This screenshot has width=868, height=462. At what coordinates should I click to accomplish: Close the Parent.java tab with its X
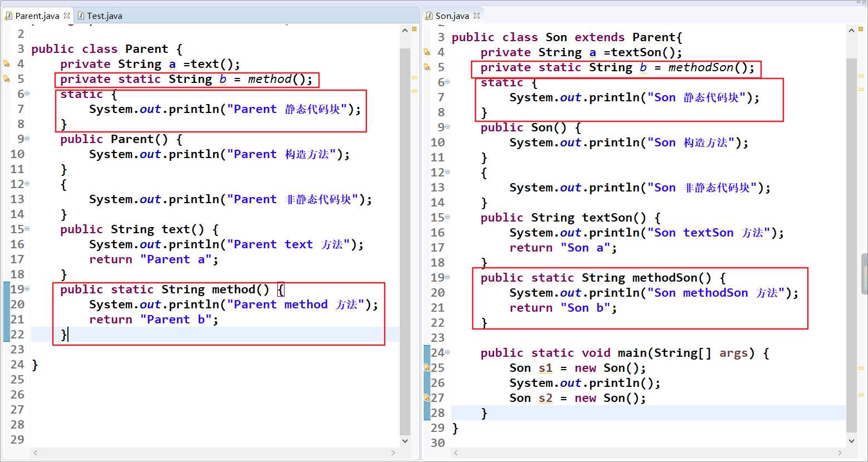(67, 16)
